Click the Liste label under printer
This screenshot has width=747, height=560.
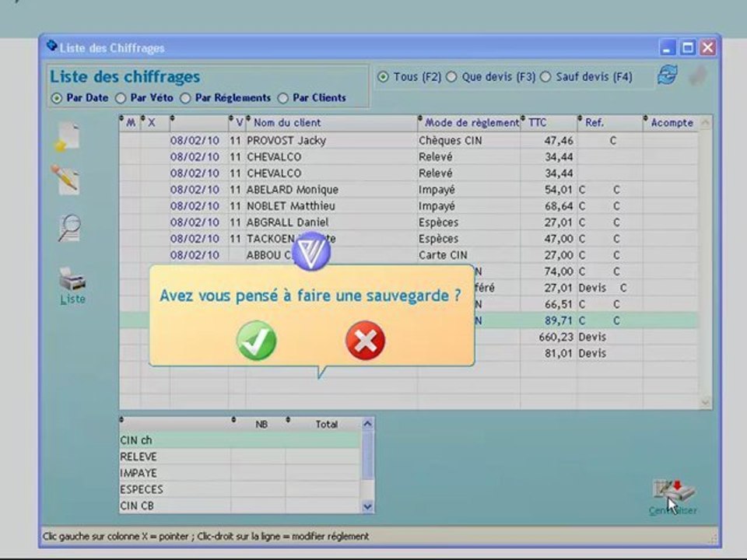click(x=73, y=299)
